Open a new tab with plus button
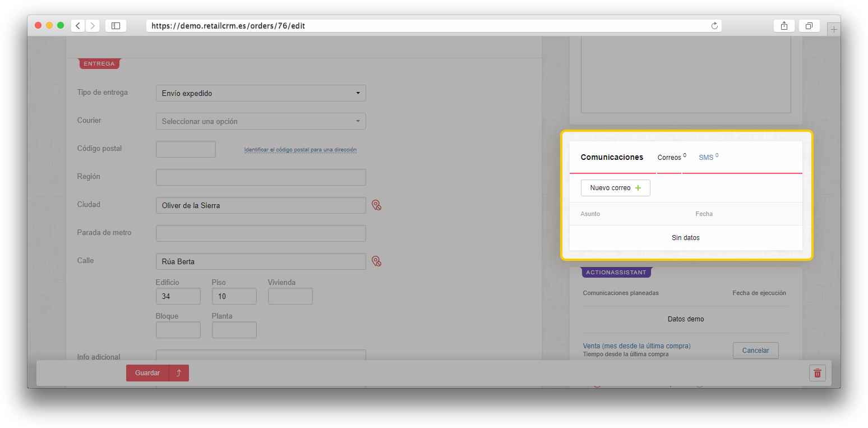The width and height of the screenshot is (868, 428). [834, 30]
